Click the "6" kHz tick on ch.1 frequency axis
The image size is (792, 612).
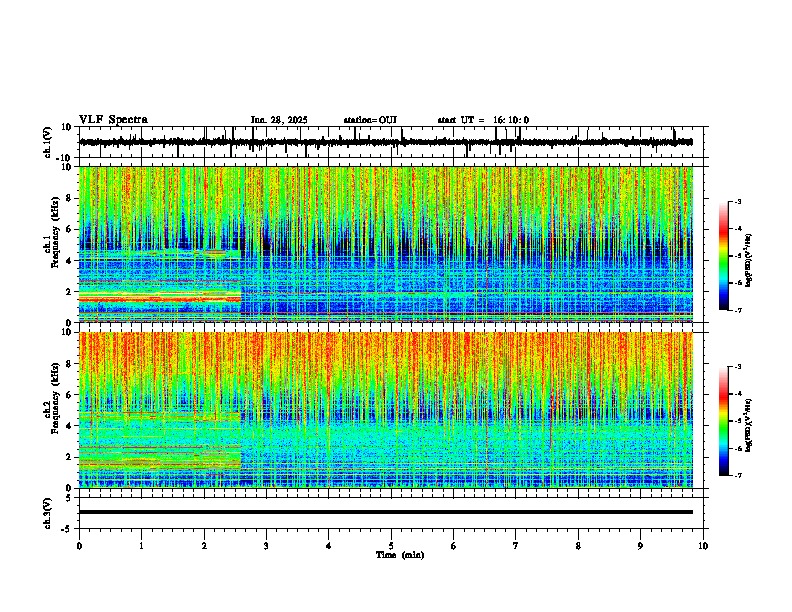click(x=69, y=229)
